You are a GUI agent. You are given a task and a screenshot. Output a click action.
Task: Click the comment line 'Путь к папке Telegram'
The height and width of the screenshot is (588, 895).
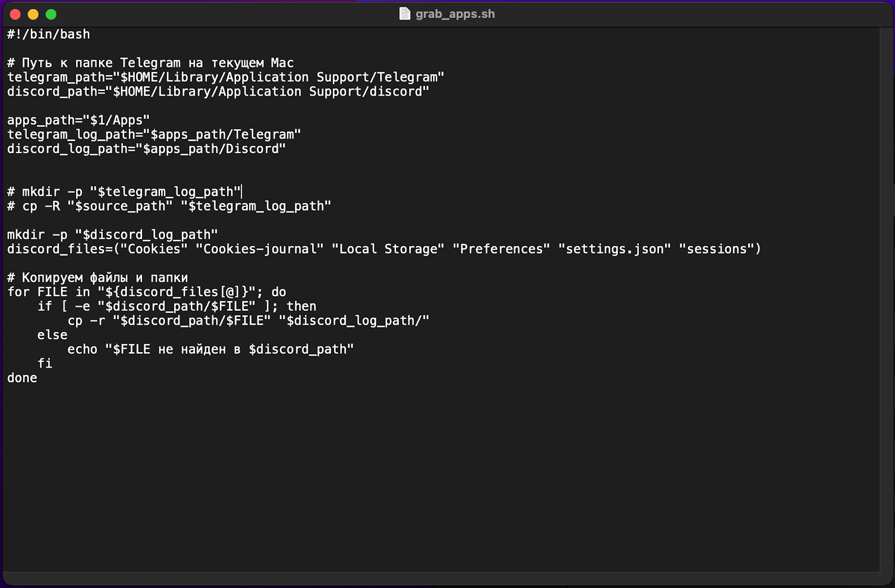150,63
